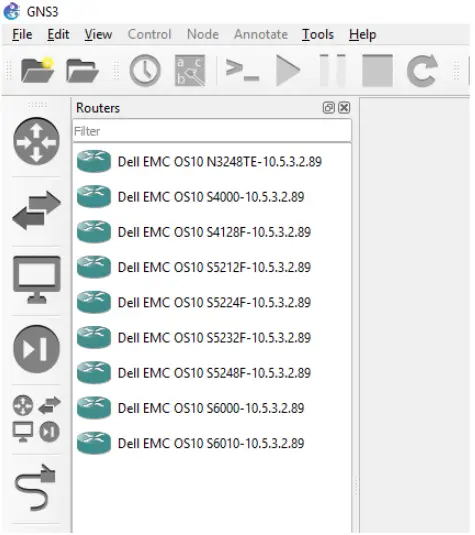Start all nodes with play icon
475x535 pixels.
tap(288, 71)
